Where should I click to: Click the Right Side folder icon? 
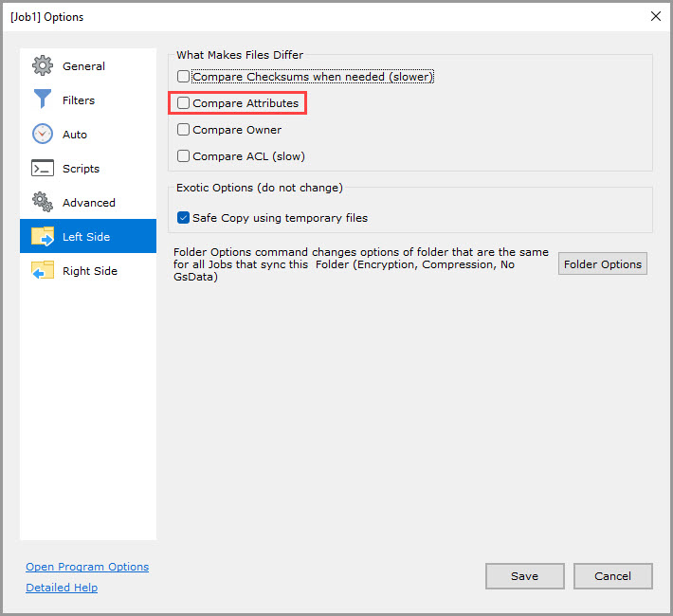tap(43, 271)
